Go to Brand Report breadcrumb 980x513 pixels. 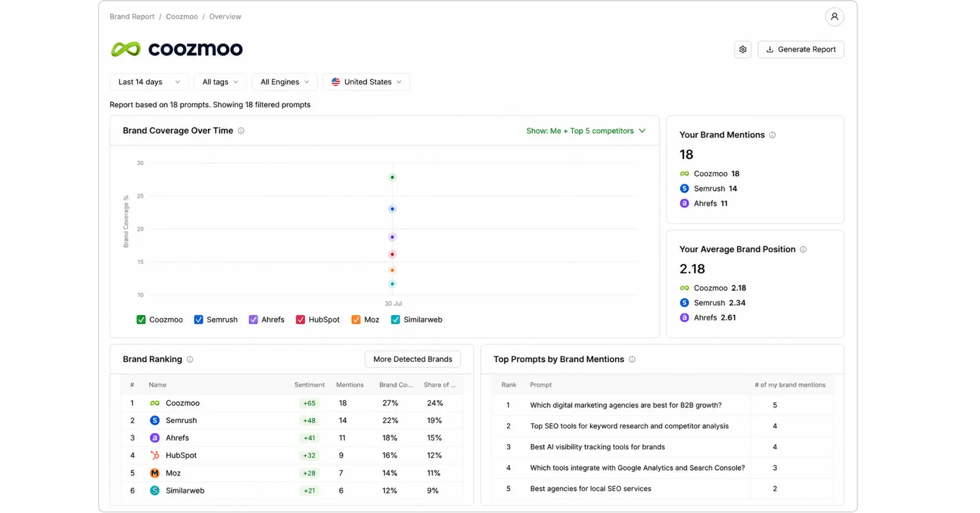coord(132,17)
